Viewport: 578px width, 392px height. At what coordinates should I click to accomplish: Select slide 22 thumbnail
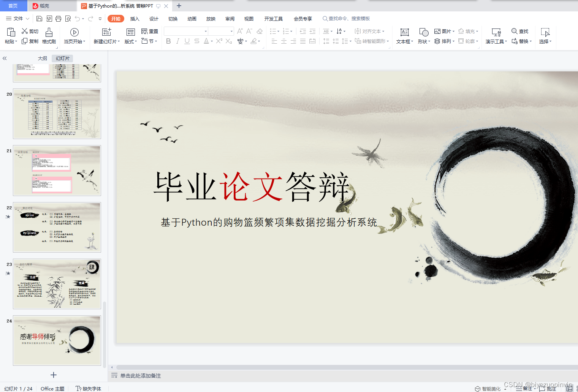point(57,227)
